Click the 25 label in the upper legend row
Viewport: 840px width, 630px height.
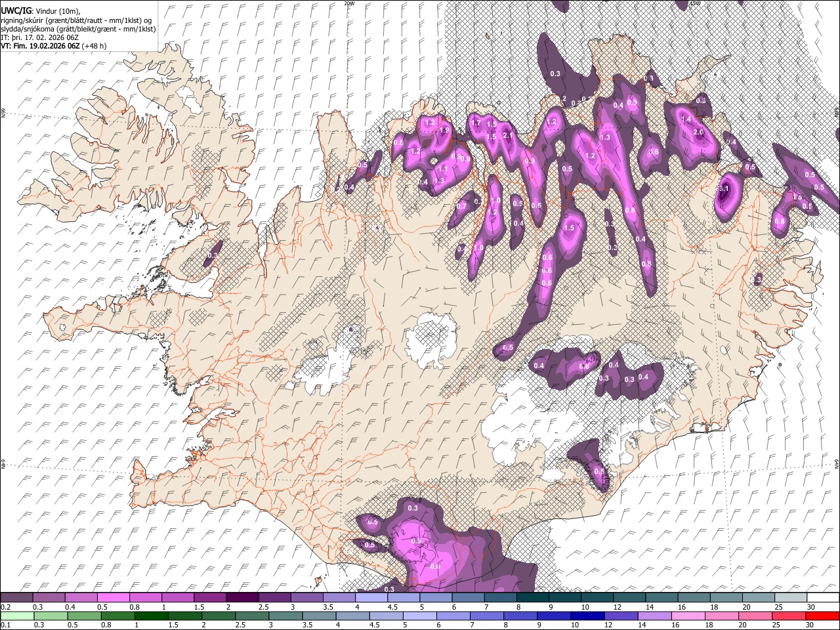pos(779,607)
